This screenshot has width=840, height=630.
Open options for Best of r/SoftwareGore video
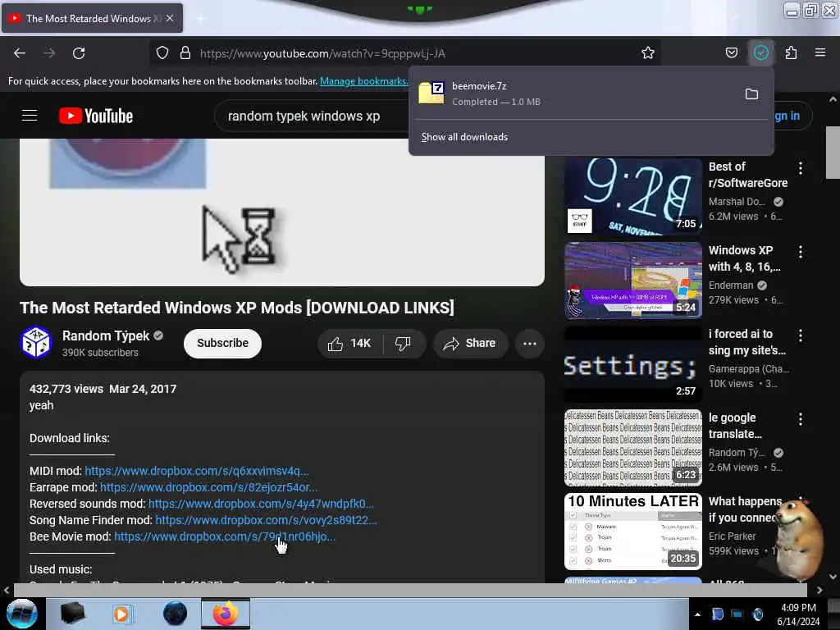[x=801, y=168]
